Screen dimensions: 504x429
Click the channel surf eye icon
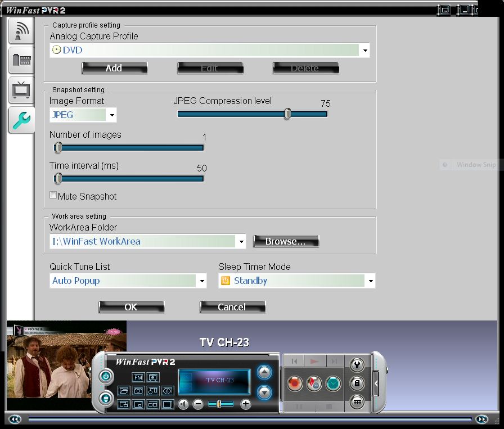(x=168, y=391)
